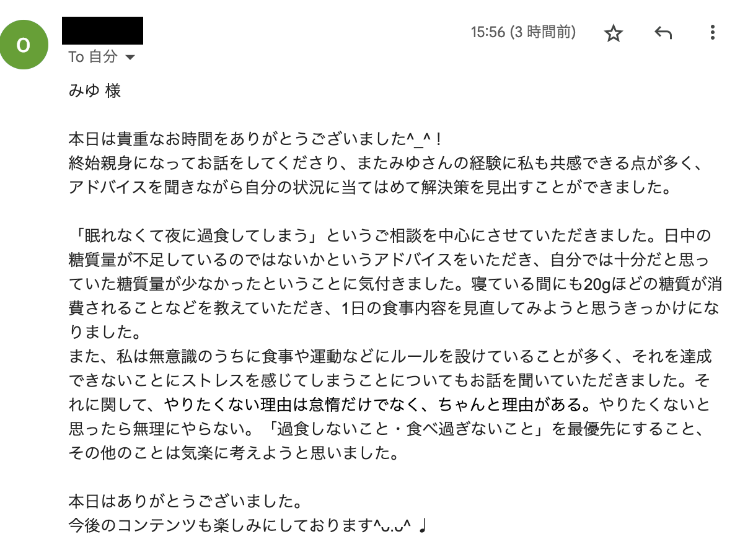Place cursor on line starting 終始親身になって
740x560 pixels.
click(x=386, y=163)
